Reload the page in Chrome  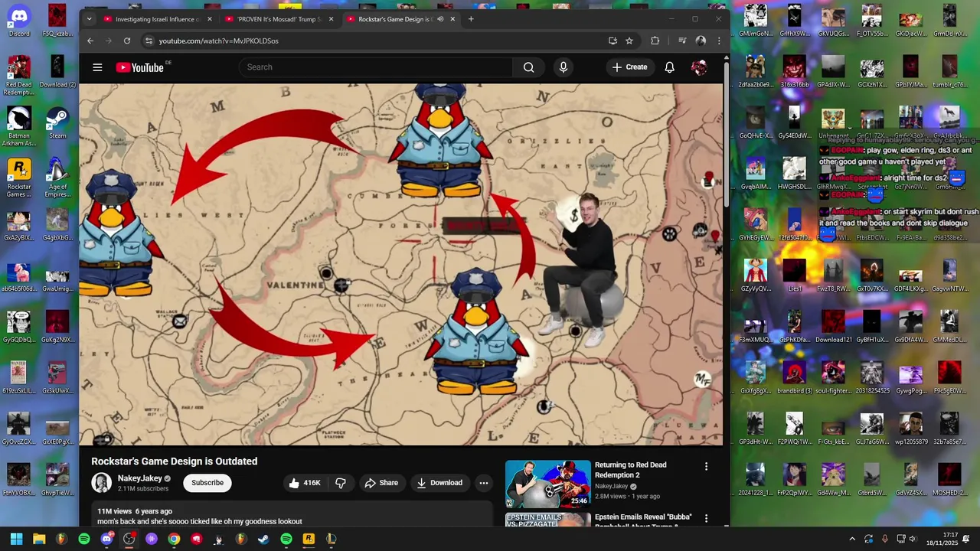[x=127, y=41]
